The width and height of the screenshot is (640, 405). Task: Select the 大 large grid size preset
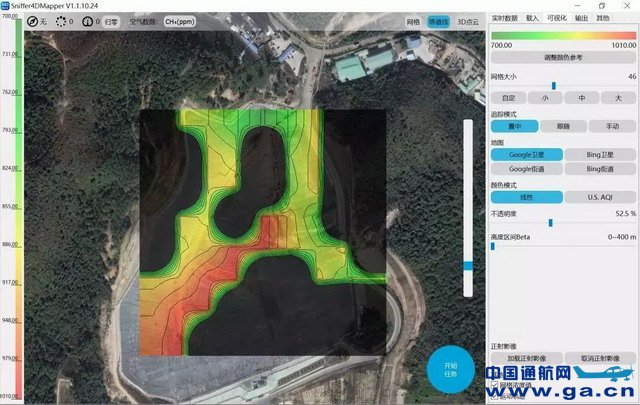(618, 98)
